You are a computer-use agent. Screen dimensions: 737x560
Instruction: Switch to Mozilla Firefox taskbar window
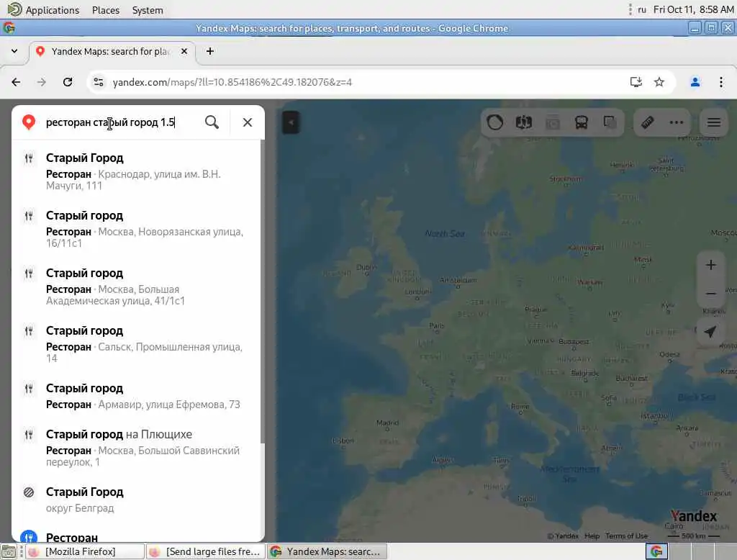coord(85,551)
